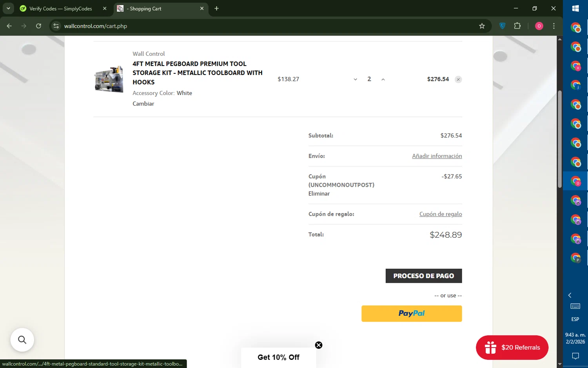Click the quantity value 2
Viewport: 588px width, 368px height.
coord(369,79)
